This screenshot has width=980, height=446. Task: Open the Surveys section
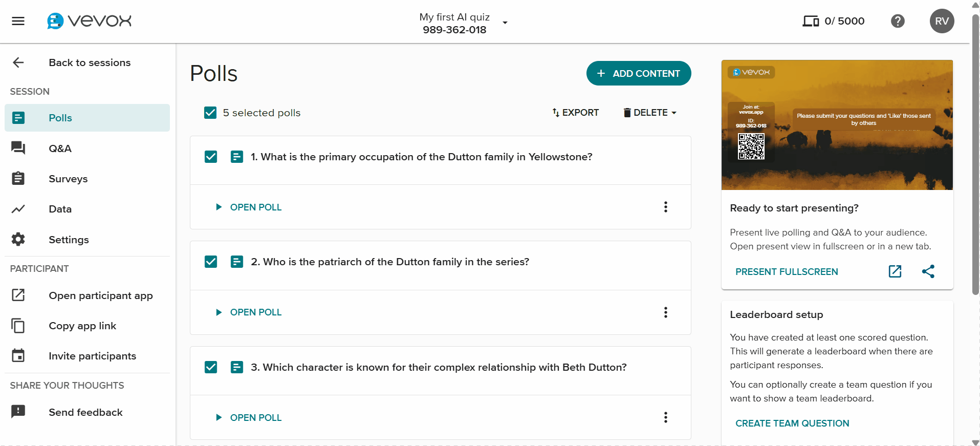point(68,179)
